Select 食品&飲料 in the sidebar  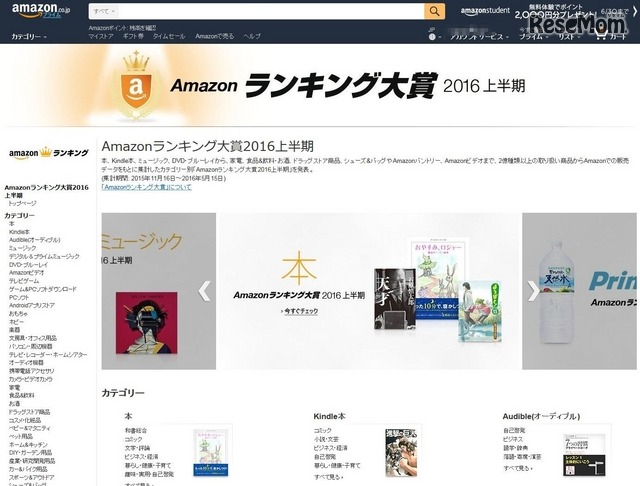pyautogui.click(x=22, y=395)
